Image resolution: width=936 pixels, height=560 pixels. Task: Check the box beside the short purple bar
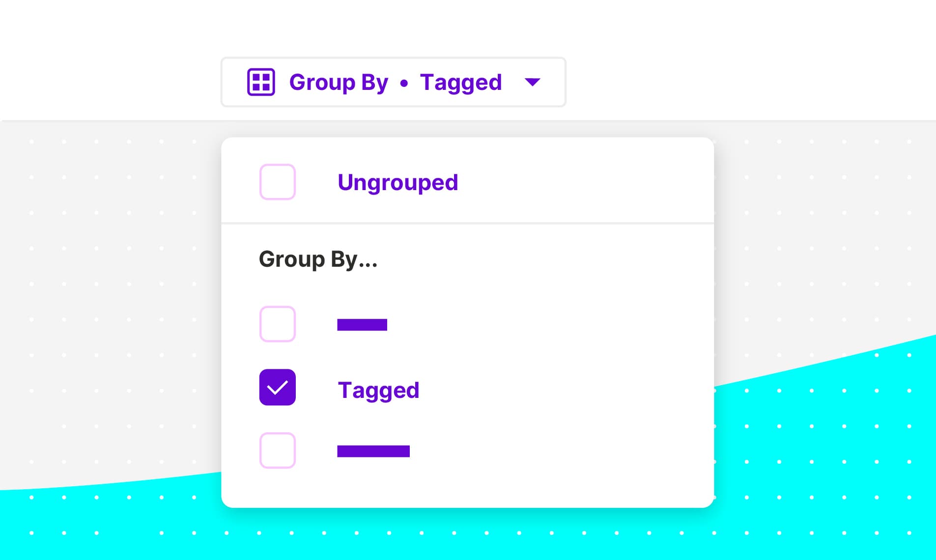point(278,324)
